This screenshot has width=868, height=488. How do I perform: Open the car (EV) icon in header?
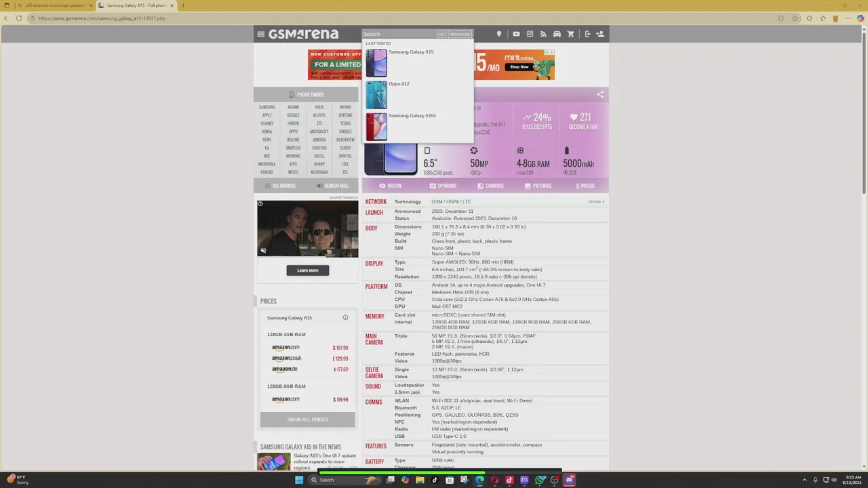pyautogui.click(x=557, y=34)
